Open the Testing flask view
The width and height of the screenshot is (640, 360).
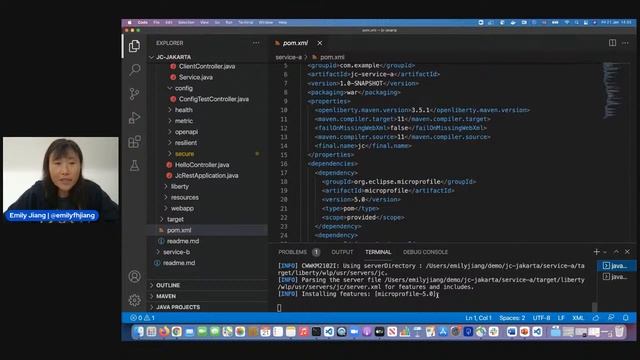coord(134,165)
